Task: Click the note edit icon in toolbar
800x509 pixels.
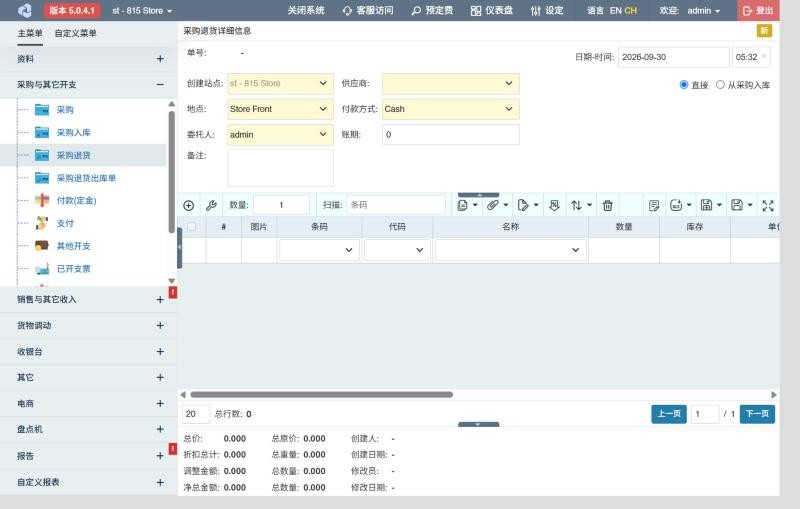Action: point(654,206)
